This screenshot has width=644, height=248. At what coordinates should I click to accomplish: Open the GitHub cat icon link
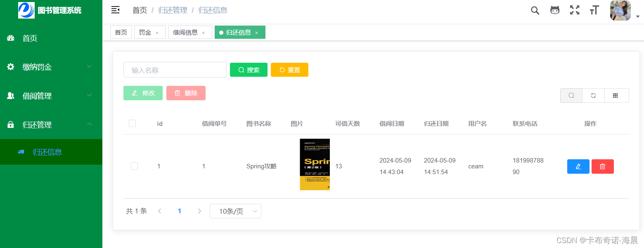(x=555, y=10)
